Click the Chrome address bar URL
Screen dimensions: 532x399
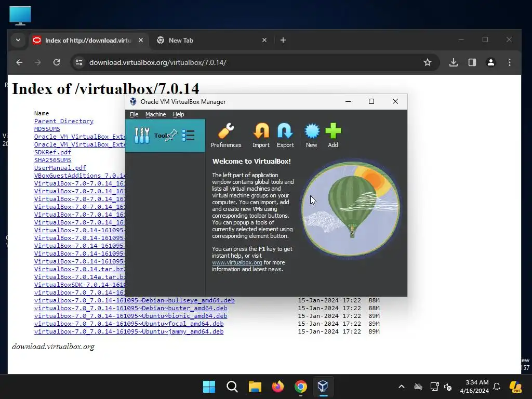158,62
